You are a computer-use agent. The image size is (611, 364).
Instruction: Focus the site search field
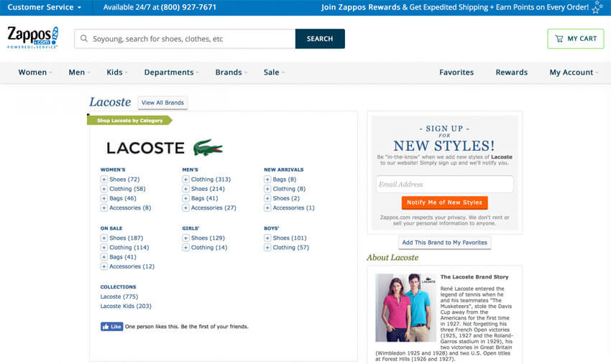pos(185,39)
